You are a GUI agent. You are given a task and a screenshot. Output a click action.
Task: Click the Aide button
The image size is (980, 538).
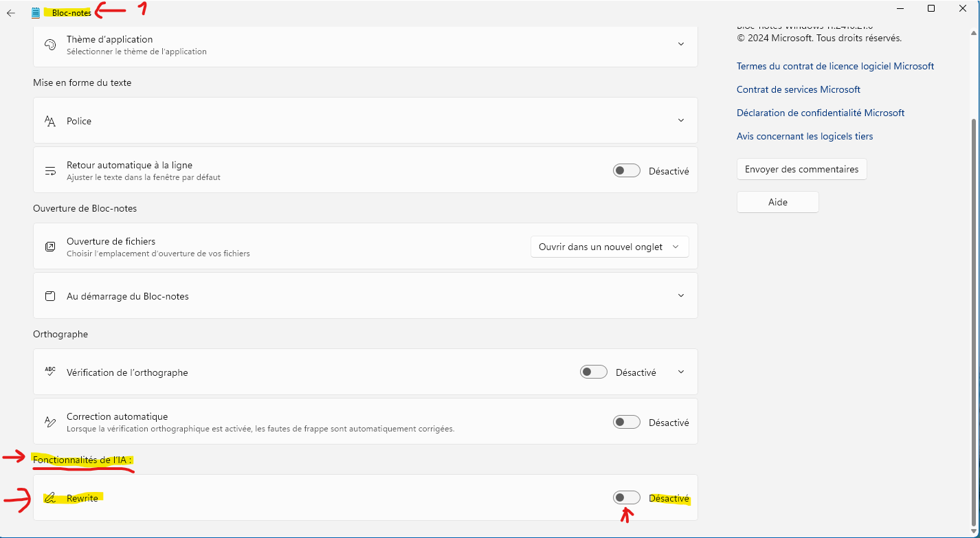[778, 202]
